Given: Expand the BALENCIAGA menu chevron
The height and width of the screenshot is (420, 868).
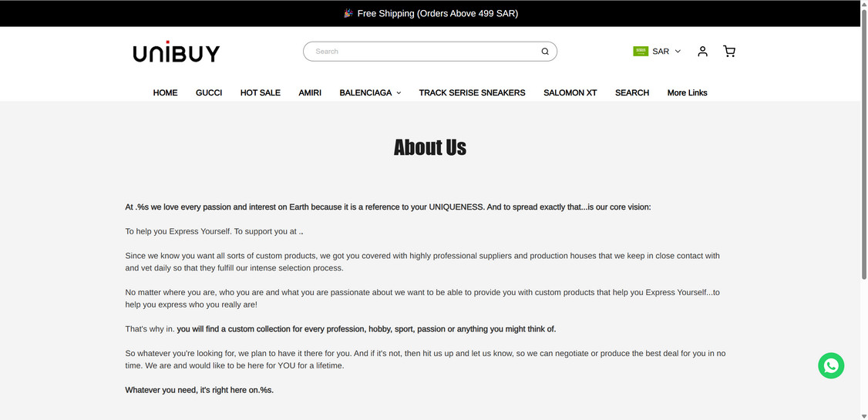Looking at the screenshot, I should pos(399,93).
